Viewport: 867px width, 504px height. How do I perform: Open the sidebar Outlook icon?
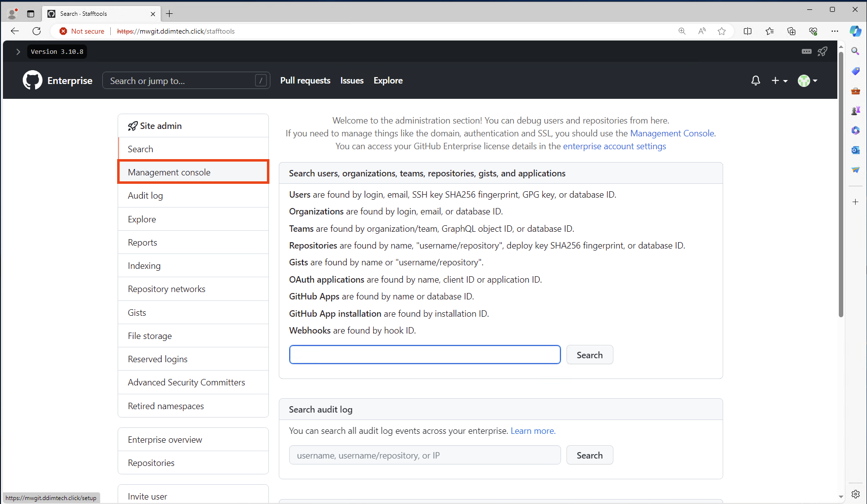(x=856, y=150)
